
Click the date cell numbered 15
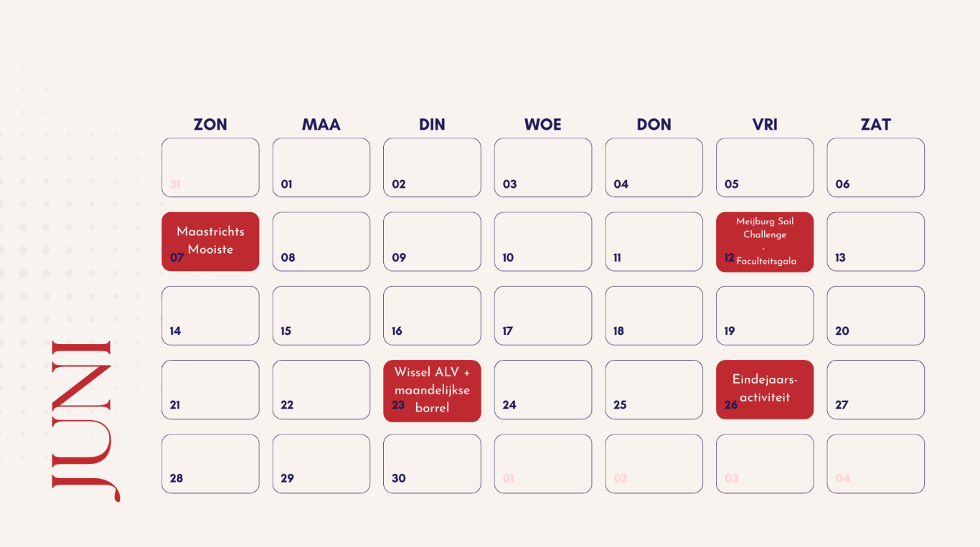coord(321,315)
